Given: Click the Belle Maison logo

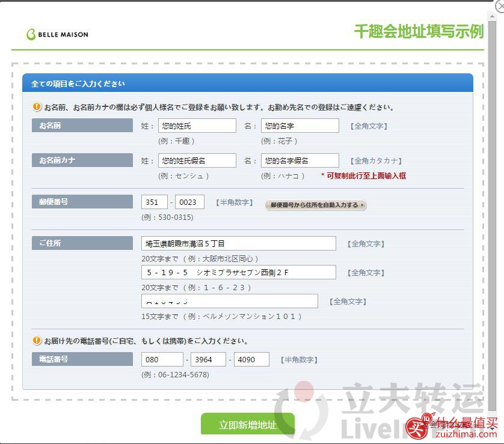Looking at the screenshot, I should click(58, 34).
